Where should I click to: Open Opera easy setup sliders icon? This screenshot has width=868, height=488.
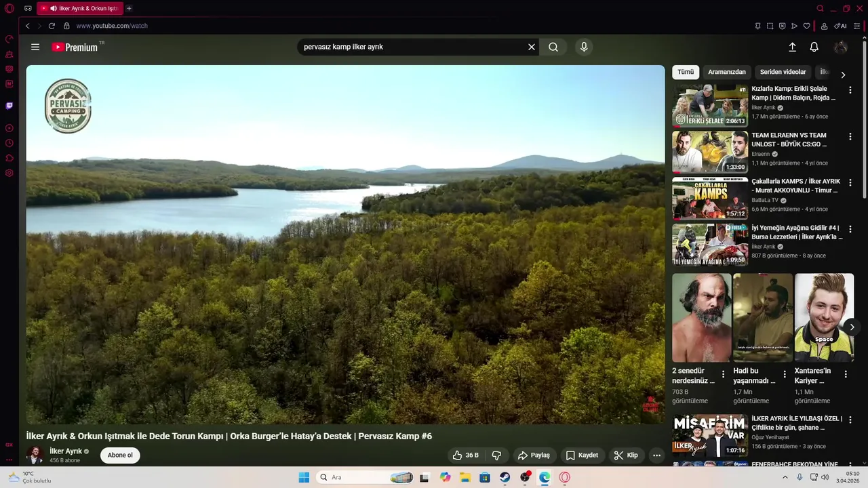click(857, 26)
